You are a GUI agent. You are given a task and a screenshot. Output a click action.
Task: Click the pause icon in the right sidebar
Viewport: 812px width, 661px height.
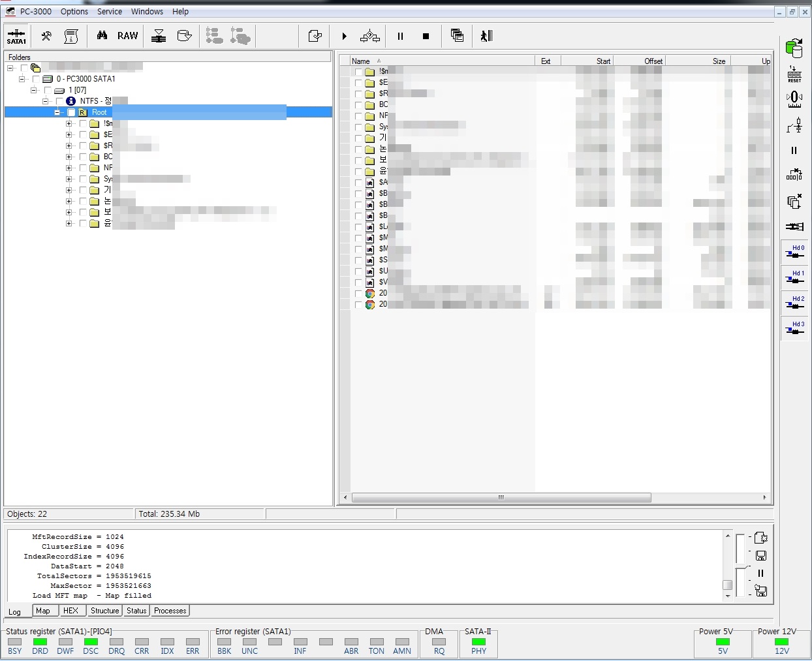pos(794,150)
